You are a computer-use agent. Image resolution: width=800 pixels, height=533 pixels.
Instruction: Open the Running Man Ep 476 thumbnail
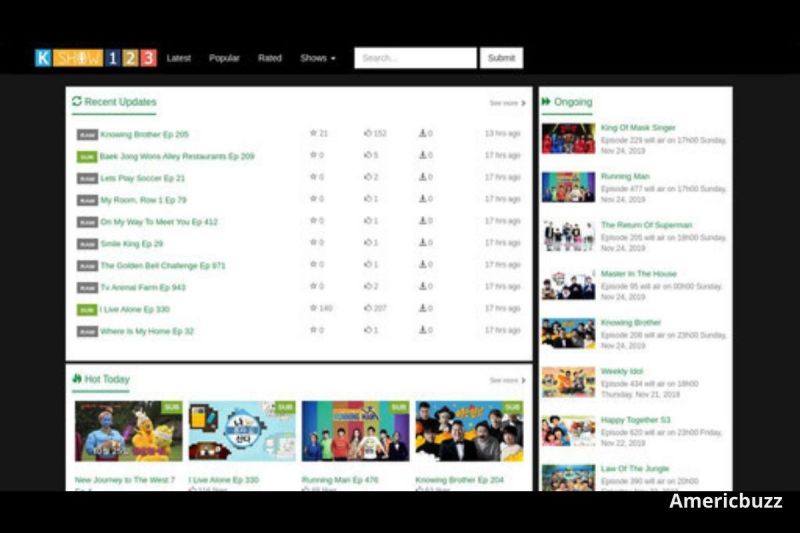tap(355, 431)
